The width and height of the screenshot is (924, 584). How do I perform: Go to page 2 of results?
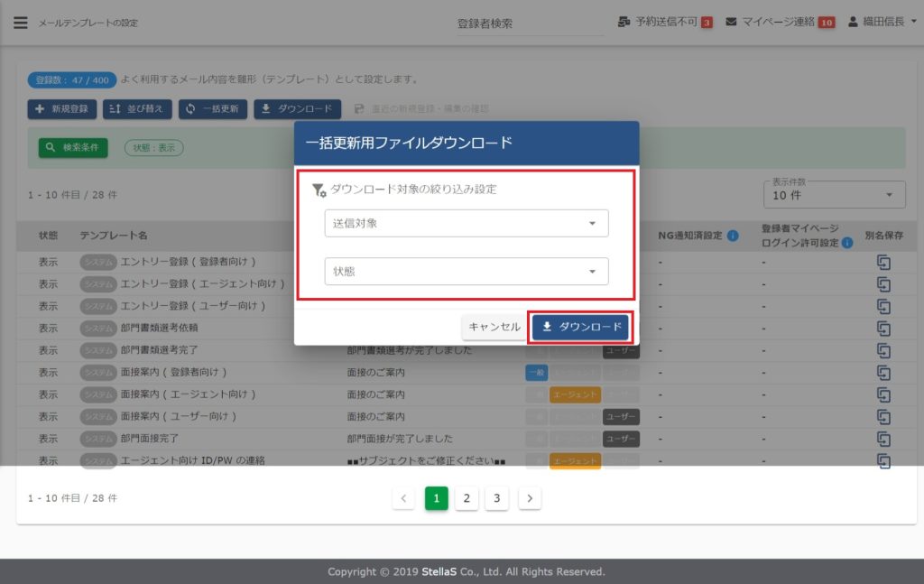(467, 498)
